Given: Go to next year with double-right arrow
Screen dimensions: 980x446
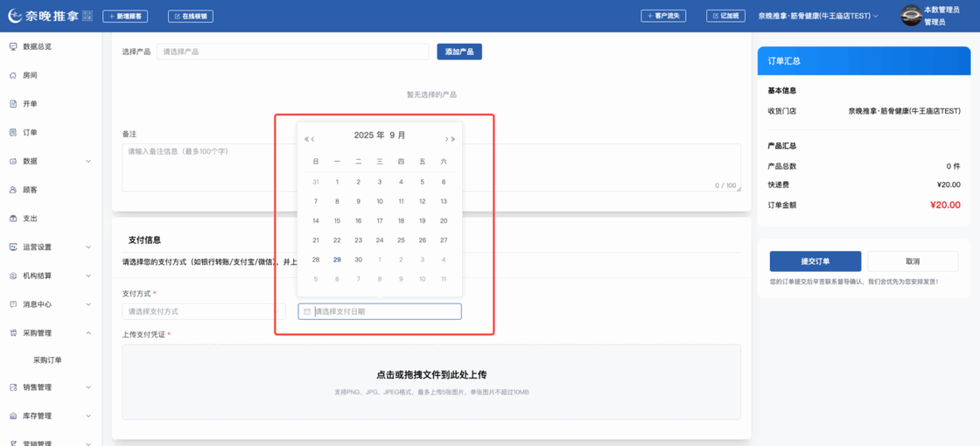Looking at the screenshot, I should 452,139.
